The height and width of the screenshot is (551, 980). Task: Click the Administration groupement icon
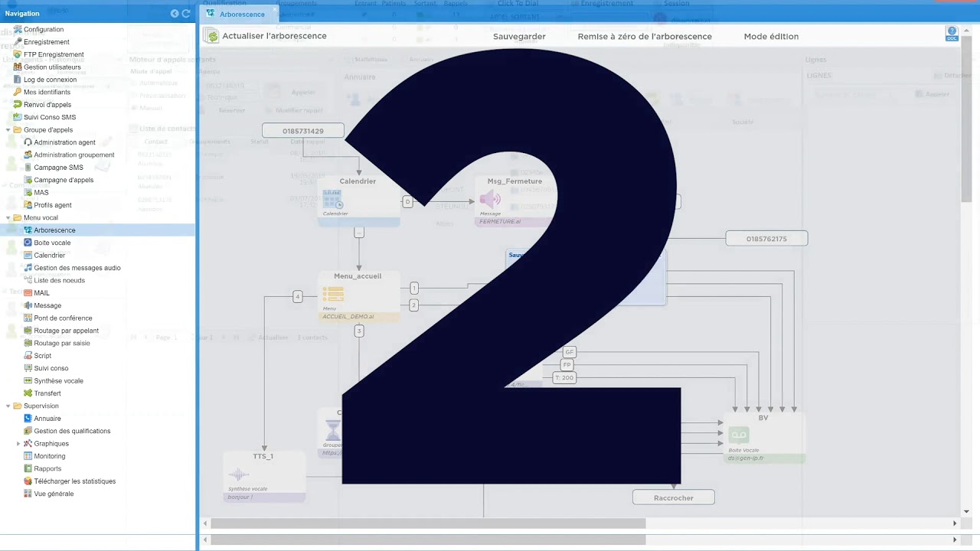[x=28, y=155]
